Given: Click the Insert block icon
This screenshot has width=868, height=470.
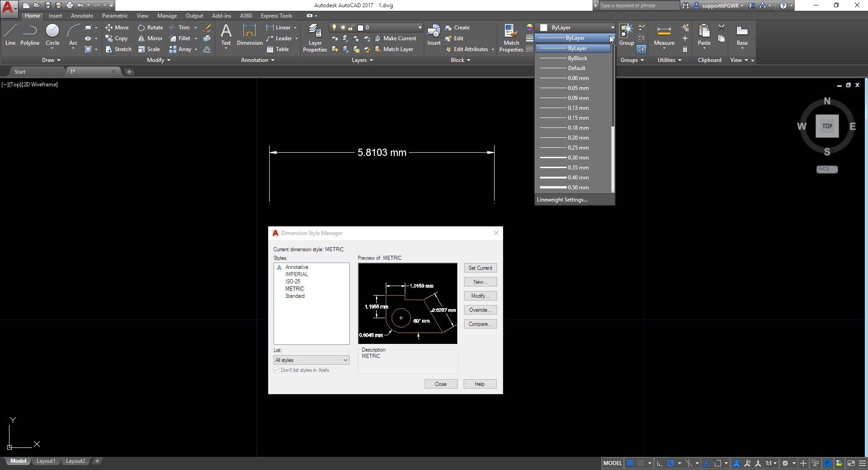Looking at the screenshot, I should tap(434, 35).
